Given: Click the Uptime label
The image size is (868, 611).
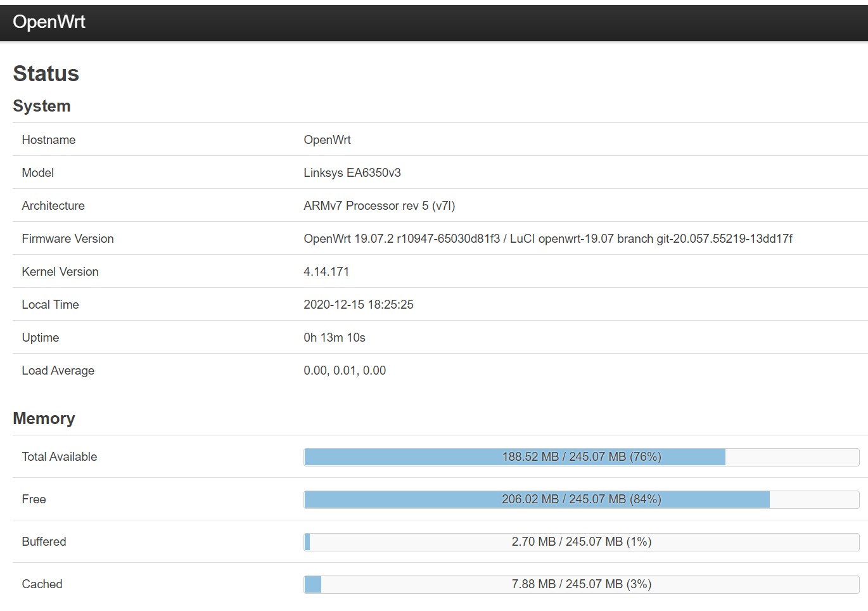Looking at the screenshot, I should coord(41,338).
